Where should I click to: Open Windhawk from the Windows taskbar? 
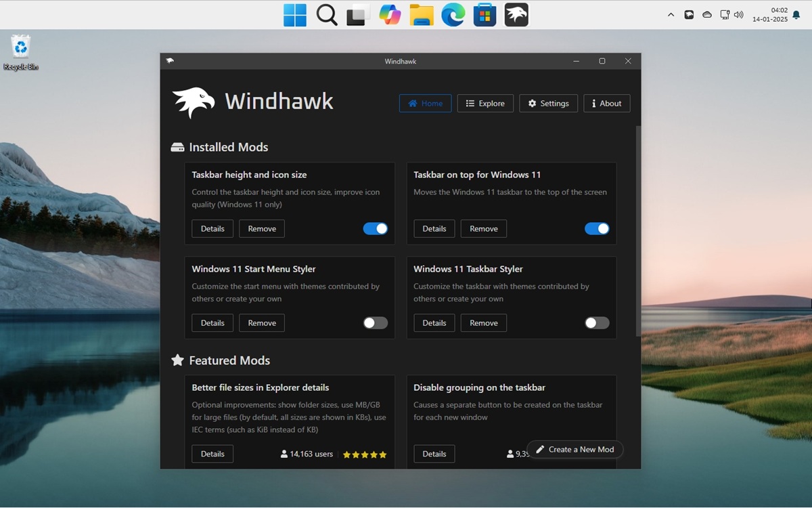516,14
